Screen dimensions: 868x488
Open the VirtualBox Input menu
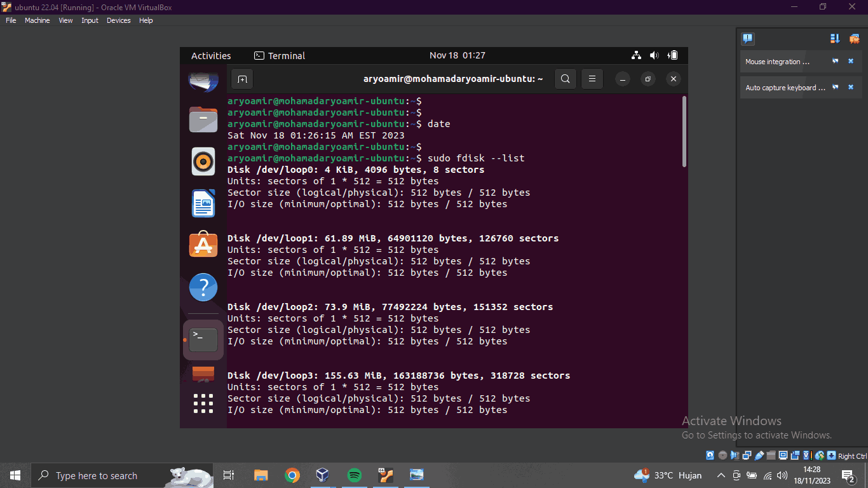coord(90,20)
